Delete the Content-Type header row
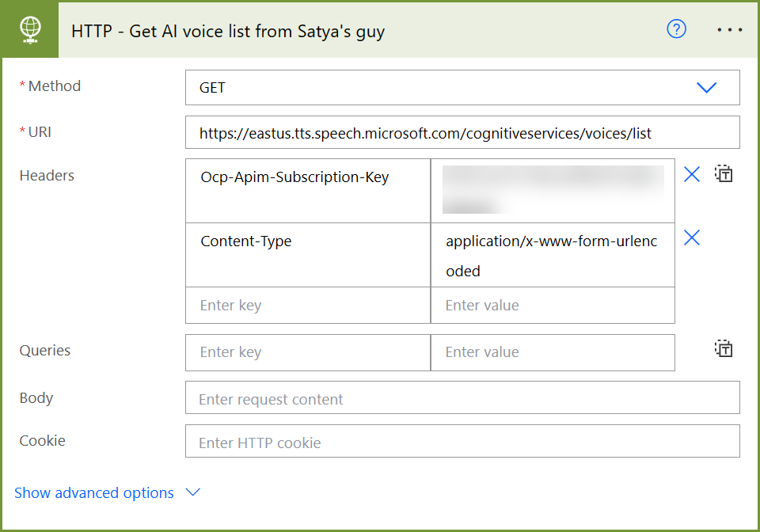760x532 pixels. click(691, 237)
